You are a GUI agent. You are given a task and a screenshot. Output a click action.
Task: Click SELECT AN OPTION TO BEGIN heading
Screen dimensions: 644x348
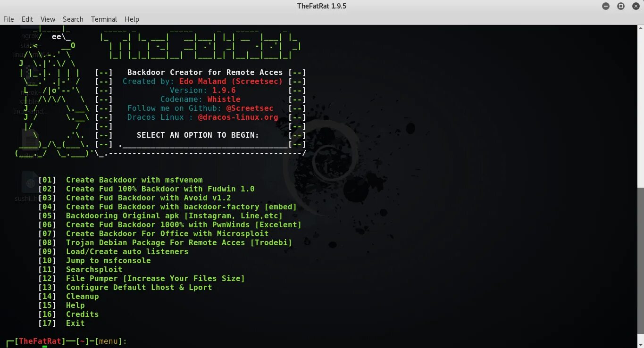click(x=198, y=135)
